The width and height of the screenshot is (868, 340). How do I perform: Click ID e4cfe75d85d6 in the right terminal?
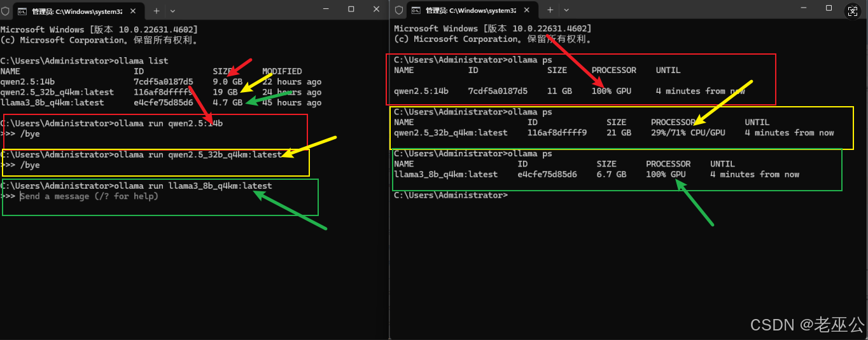click(547, 174)
